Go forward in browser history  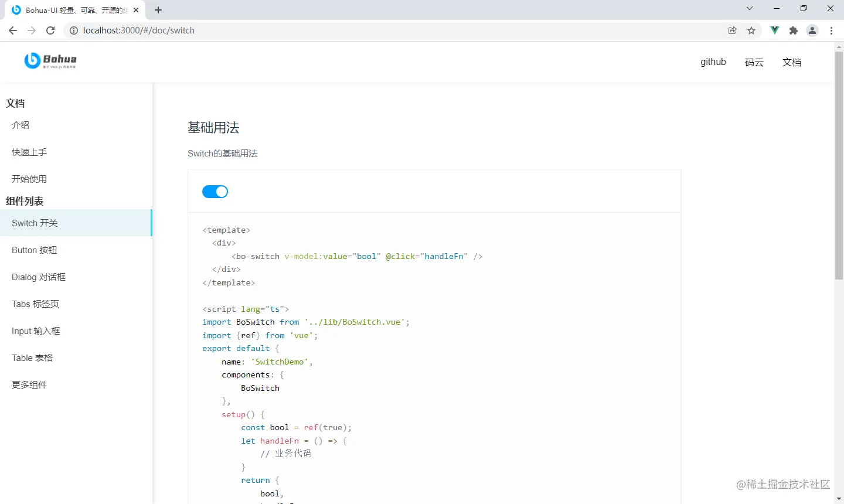[x=32, y=30]
